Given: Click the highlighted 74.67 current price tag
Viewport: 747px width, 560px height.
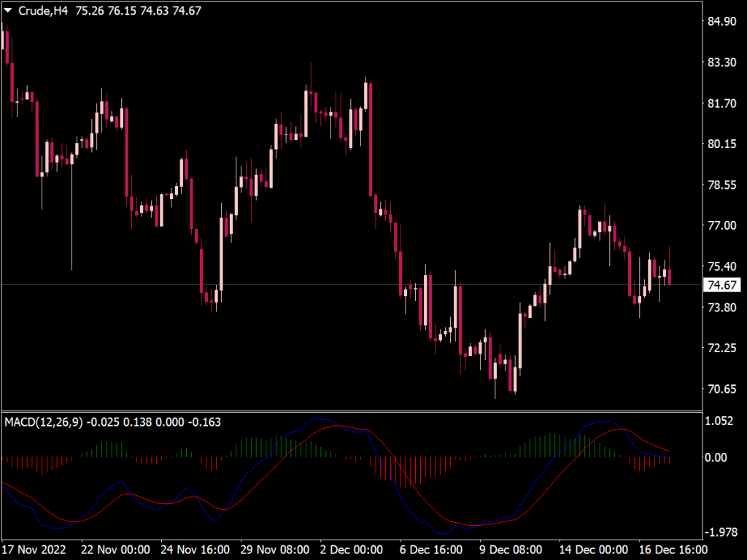Looking at the screenshot, I should (x=721, y=285).
